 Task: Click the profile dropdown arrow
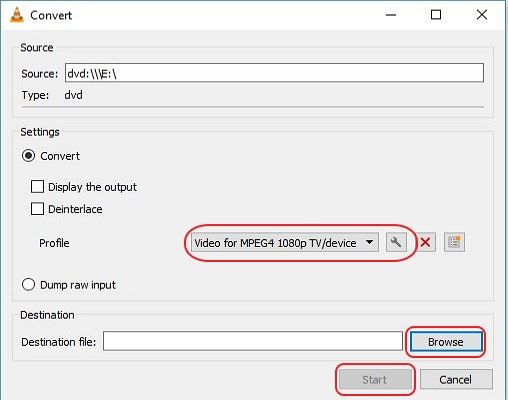(369, 242)
